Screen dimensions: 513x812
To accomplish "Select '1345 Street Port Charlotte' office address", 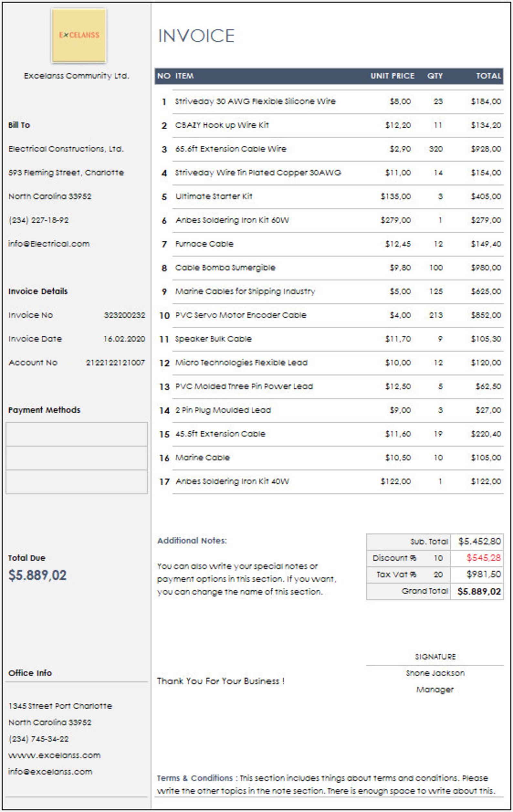I will 60,706.
